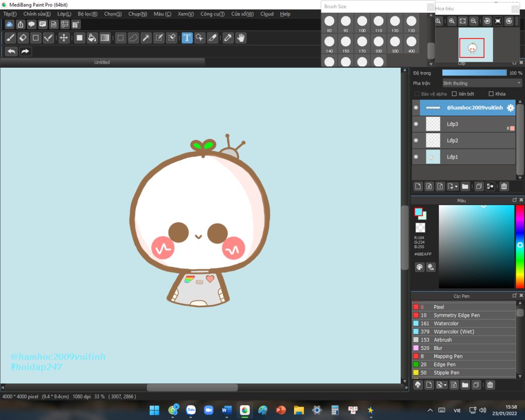Hide the Lớp3 layer
The width and height of the screenshot is (525, 420).
(416, 124)
